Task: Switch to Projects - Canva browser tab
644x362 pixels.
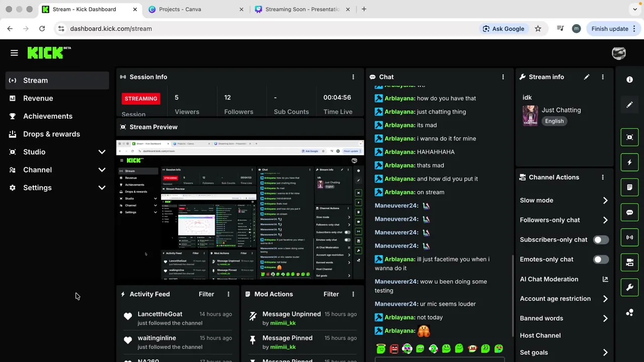Action: (x=196, y=9)
